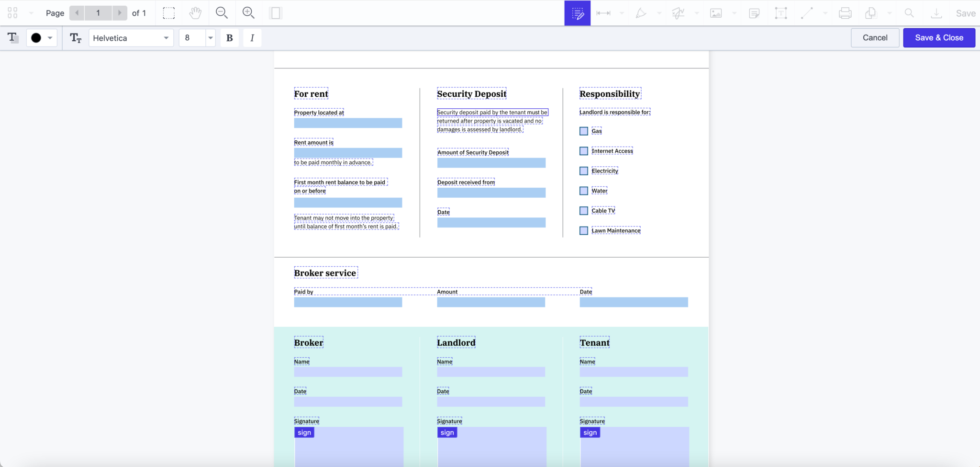The height and width of the screenshot is (467, 980).
Task: Add a sticky note comment
Action: pos(754,13)
